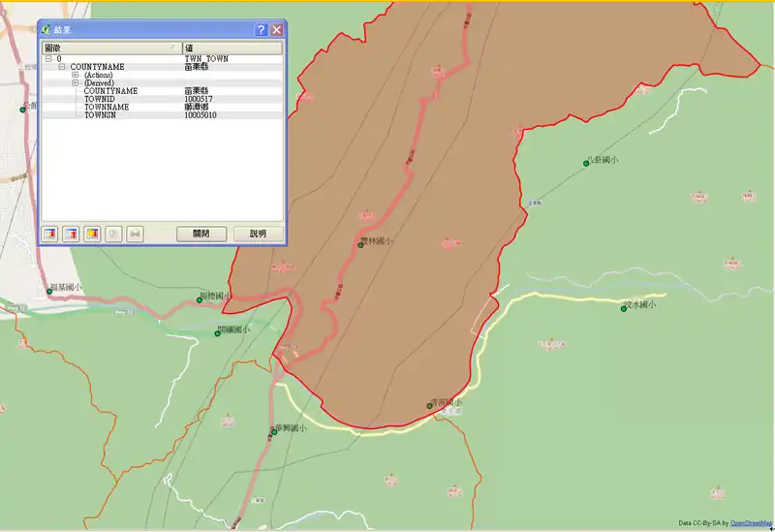Click the 關閉 (Close) button

click(x=208, y=234)
